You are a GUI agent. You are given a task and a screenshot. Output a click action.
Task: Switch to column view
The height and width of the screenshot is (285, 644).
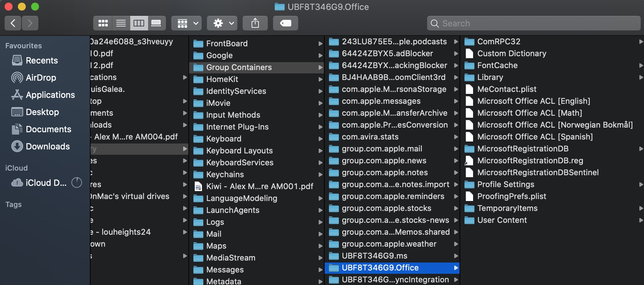[x=139, y=23]
